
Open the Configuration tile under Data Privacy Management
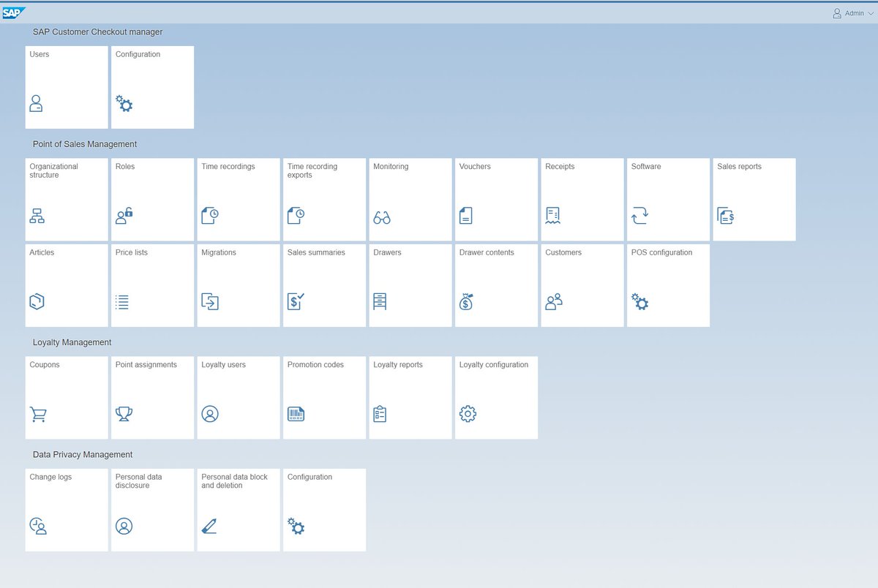pos(325,510)
